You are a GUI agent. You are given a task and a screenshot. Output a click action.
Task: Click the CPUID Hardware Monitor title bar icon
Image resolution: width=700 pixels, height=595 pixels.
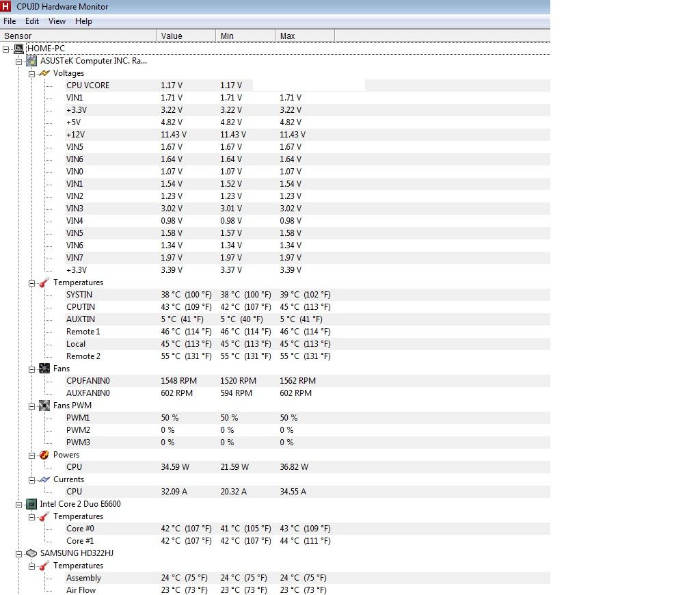point(5,6)
